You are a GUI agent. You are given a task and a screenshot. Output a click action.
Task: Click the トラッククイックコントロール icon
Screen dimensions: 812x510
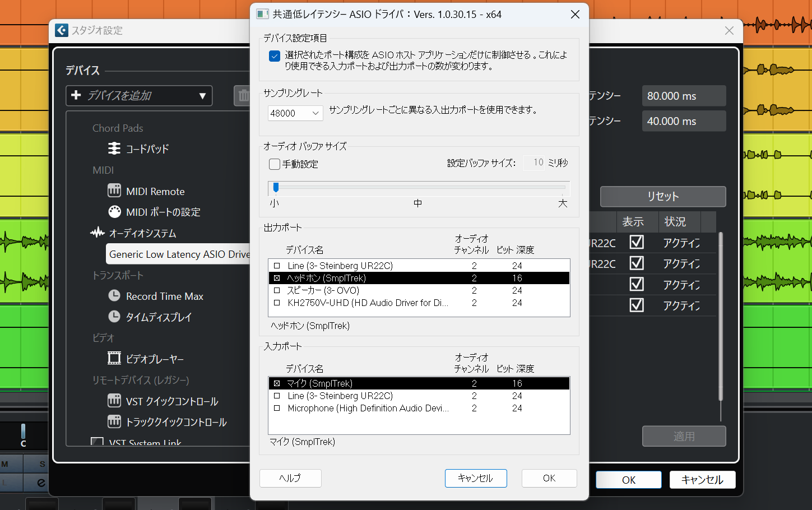(x=114, y=421)
